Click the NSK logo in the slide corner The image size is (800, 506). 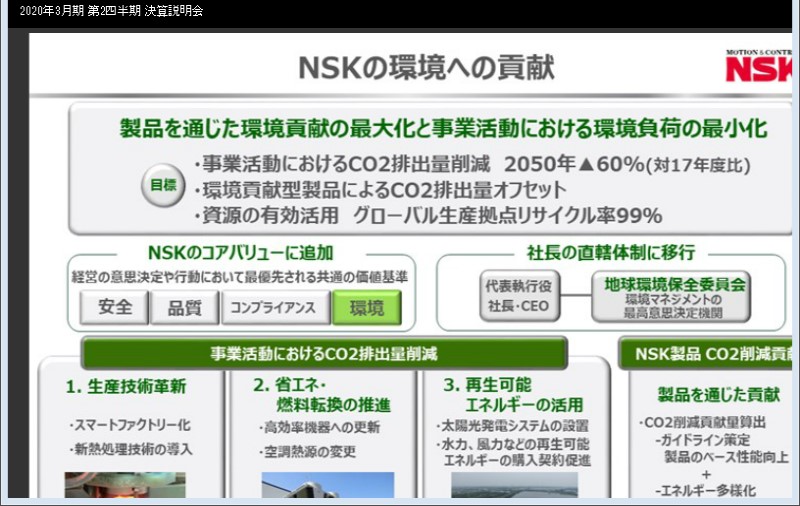759,66
